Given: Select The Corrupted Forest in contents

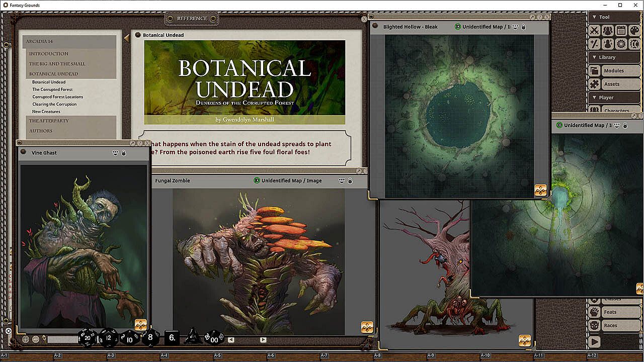Looking at the screenshot, I should click(52, 89).
